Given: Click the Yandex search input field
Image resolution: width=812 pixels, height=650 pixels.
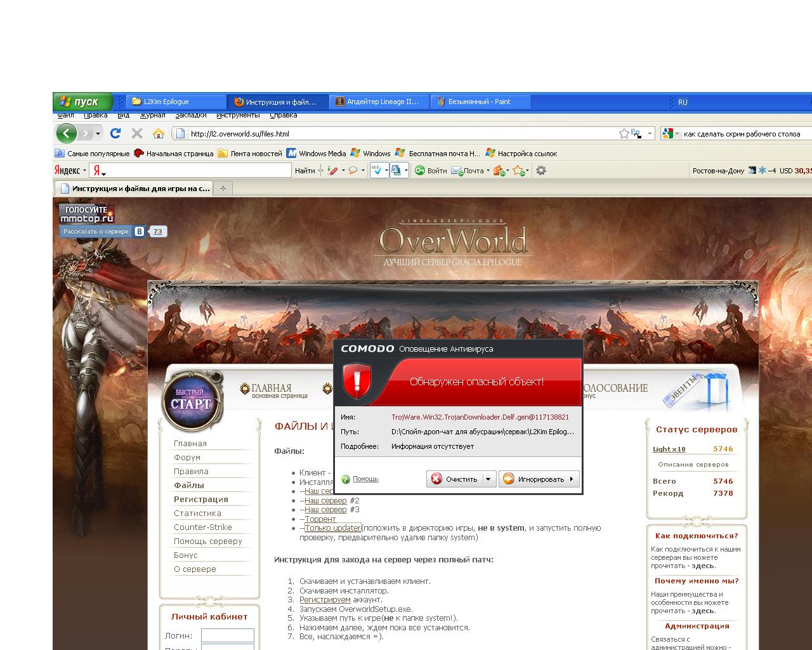Looking at the screenshot, I should tap(190, 170).
